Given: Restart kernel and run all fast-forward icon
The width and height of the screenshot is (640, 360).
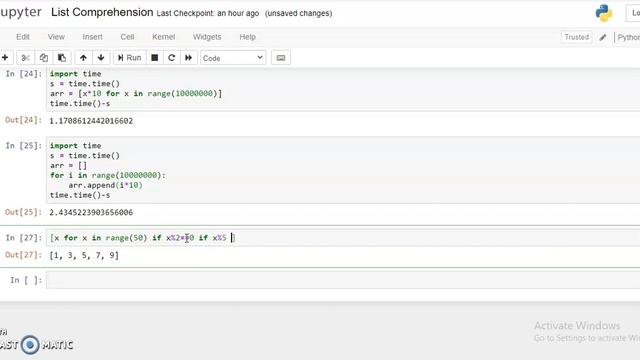Looking at the screenshot, I should 189,58.
